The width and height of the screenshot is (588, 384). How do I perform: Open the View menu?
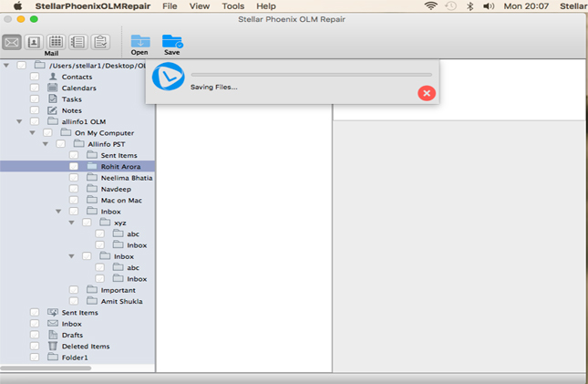coord(199,6)
